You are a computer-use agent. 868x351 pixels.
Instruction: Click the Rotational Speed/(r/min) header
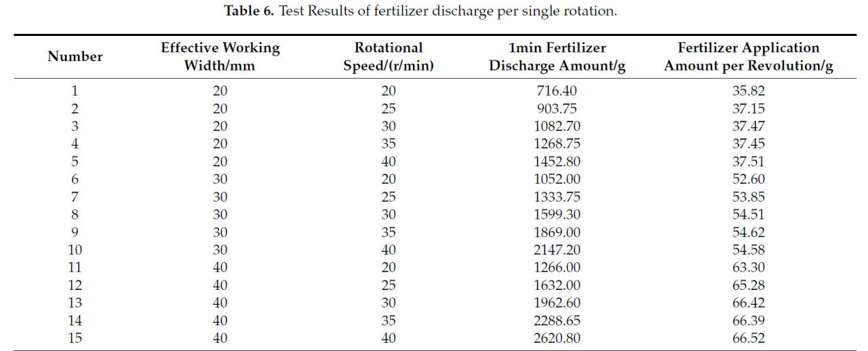pos(389,57)
